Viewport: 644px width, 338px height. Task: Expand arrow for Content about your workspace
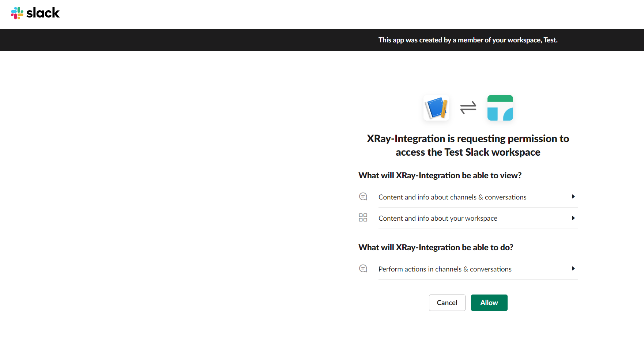[573, 218]
